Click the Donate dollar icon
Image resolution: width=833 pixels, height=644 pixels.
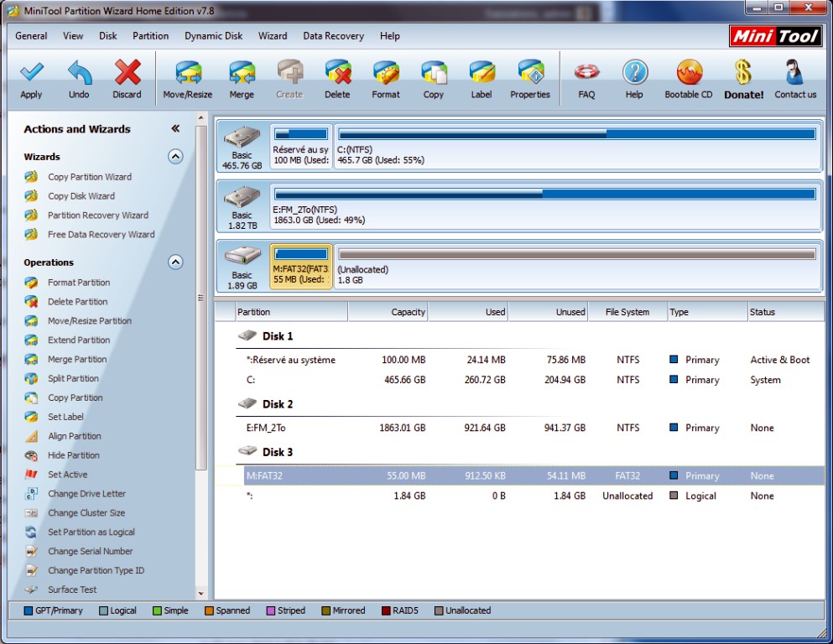[744, 80]
